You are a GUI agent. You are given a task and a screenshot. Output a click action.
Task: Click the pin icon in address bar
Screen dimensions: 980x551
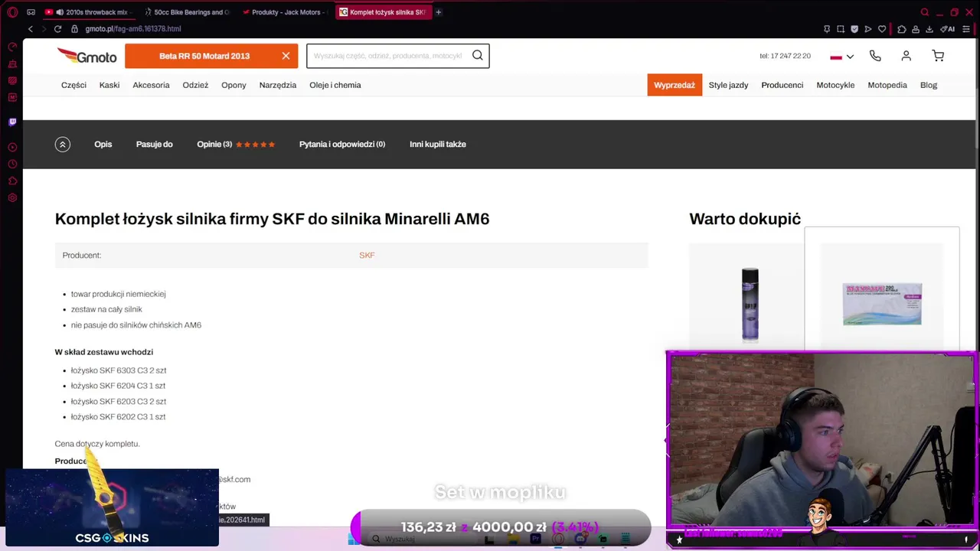tap(827, 29)
